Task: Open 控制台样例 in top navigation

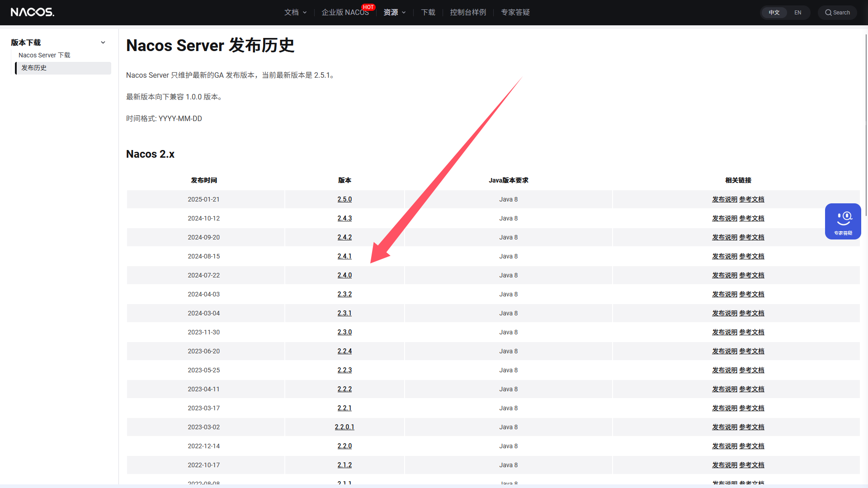Action: point(468,13)
